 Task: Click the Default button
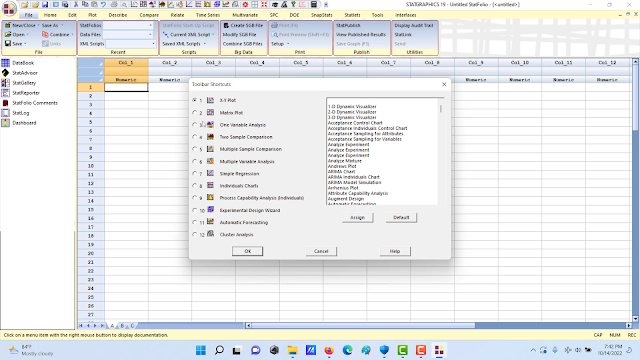401,218
